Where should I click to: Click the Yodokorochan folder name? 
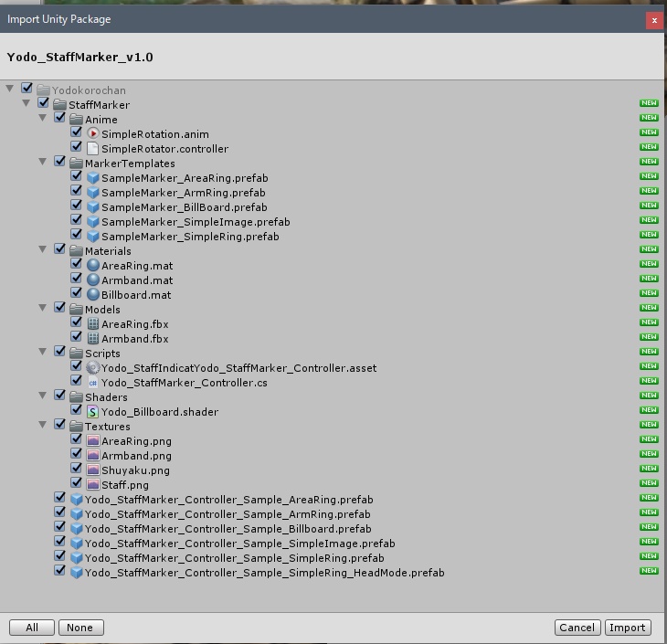[x=89, y=90]
